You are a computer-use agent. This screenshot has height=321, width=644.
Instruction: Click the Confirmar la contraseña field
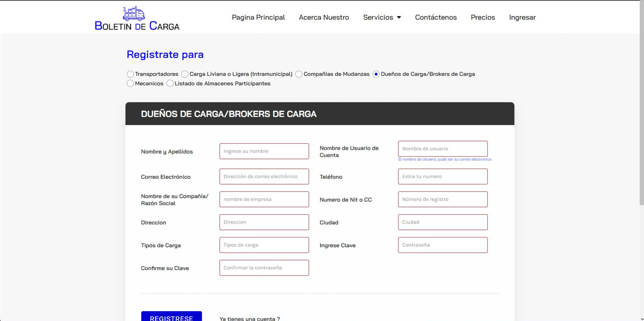264,268
